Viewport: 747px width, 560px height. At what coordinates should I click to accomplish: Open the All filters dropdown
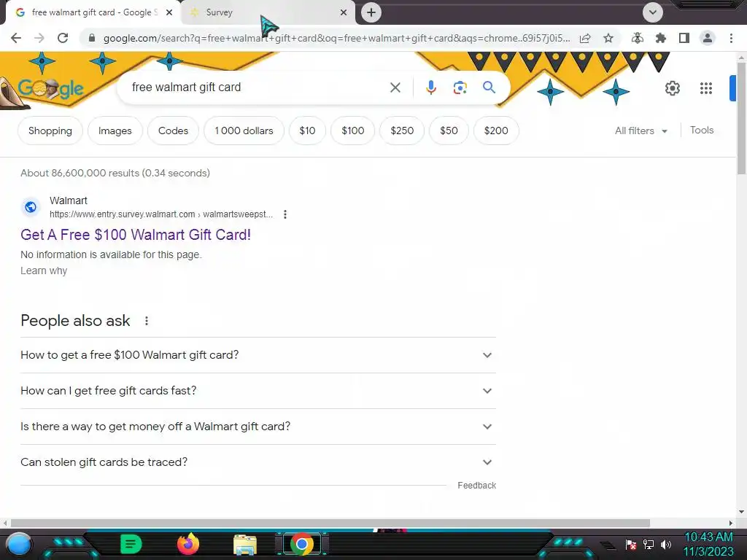(x=640, y=131)
